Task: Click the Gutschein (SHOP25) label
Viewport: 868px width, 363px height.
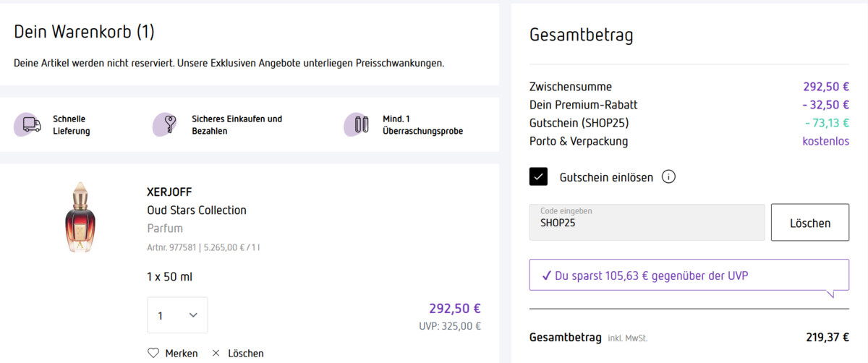Action: tap(579, 123)
